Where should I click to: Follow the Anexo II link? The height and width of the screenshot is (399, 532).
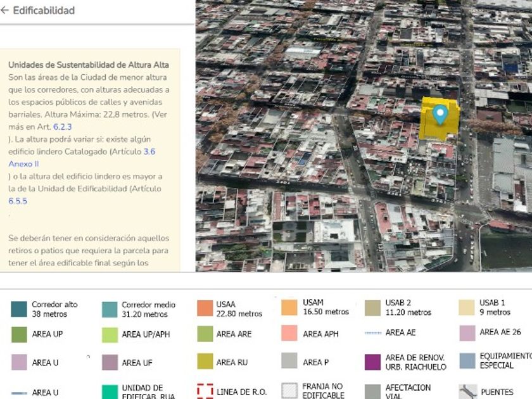[24, 164]
